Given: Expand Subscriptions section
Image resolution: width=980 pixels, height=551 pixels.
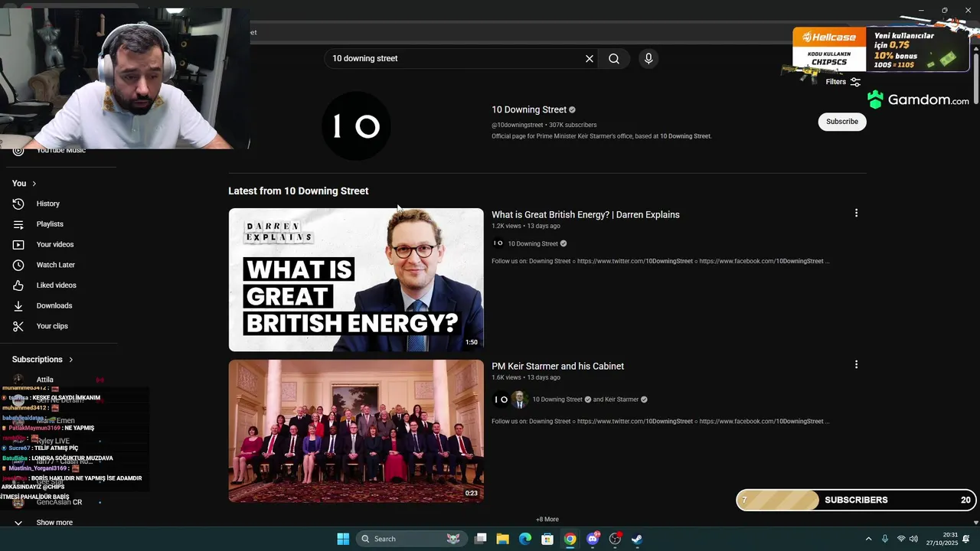Looking at the screenshot, I should 43,360.
